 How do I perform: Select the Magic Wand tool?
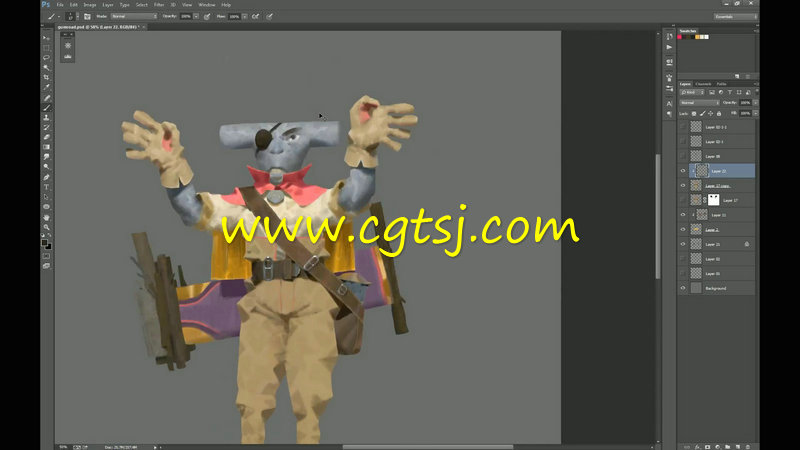pyautogui.click(x=46, y=67)
